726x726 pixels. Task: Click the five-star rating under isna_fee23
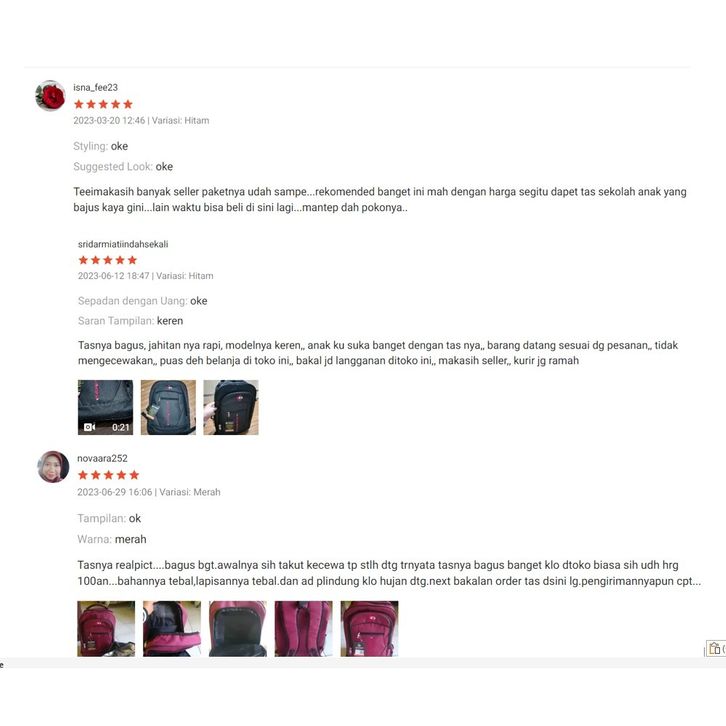[103, 104]
